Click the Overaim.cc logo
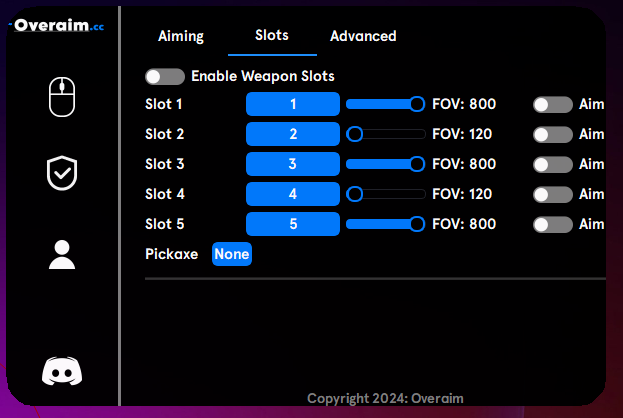Screen dimensions: 623x418 coord(56,25)
